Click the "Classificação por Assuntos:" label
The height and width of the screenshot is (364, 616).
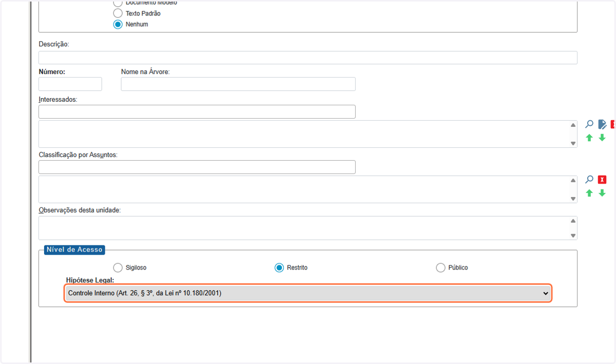coord(79,155)
